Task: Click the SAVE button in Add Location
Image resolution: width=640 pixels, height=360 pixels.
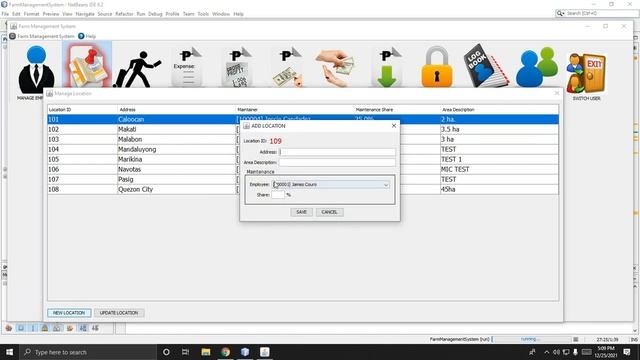Action: 301,212
